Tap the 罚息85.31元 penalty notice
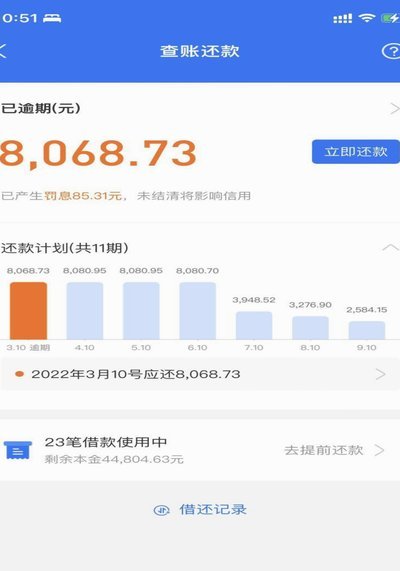Image resolution: width=400 pixels, height=571 pixels. 83,196
